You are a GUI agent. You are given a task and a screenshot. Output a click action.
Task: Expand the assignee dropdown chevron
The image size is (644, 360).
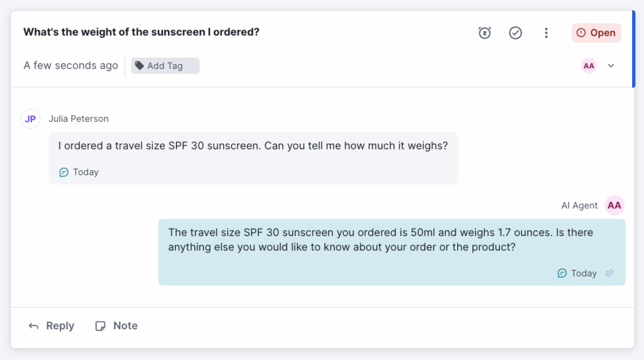[x=611, y=66]
